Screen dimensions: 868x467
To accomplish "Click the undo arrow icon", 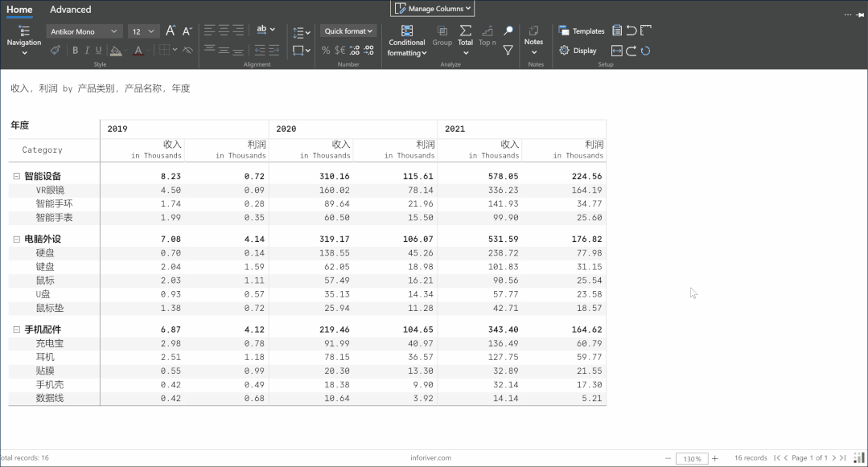I will click(631, 31).
